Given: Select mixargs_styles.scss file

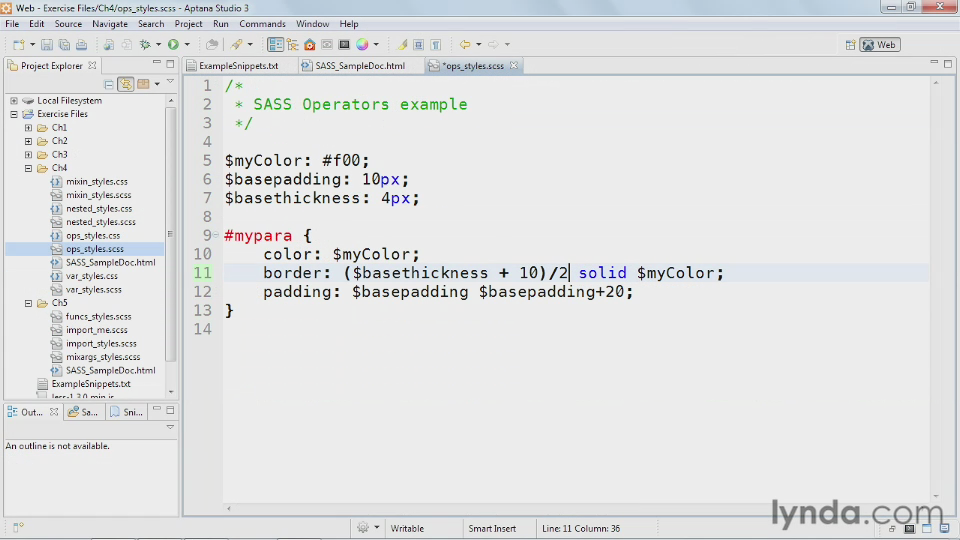Looking at the screenshot, I should click(x=103, y=357).
